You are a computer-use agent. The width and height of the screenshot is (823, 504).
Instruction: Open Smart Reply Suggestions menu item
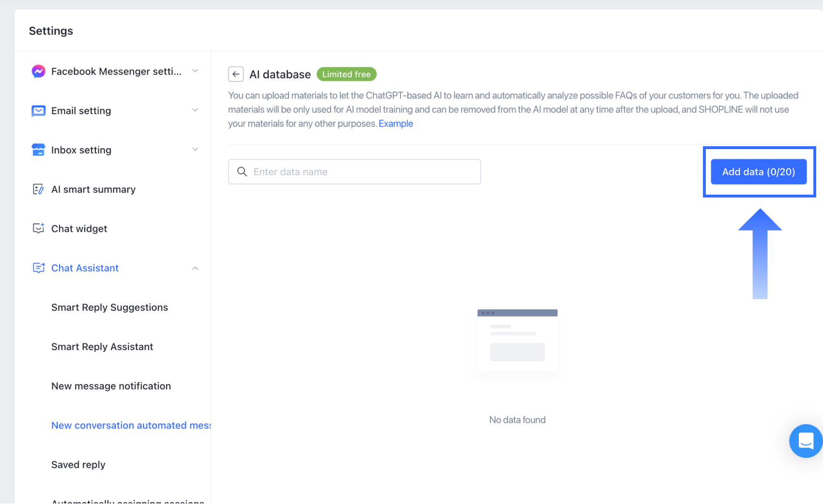pos(109,307)
